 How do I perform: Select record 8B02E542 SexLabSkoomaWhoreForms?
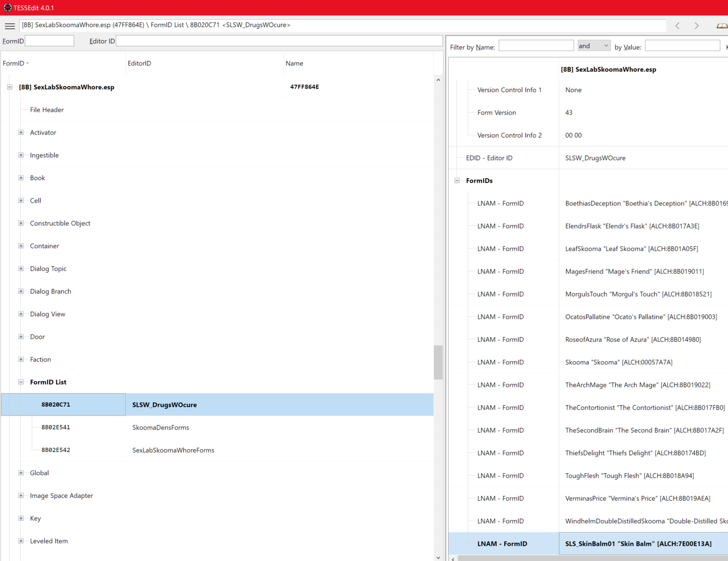(217, 450)
